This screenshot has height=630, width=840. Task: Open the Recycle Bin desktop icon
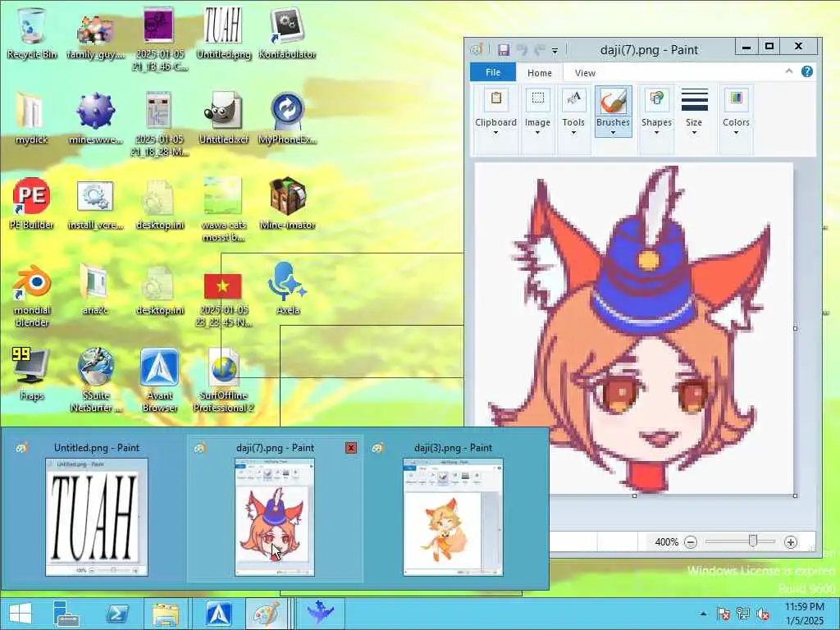point(32,32)
